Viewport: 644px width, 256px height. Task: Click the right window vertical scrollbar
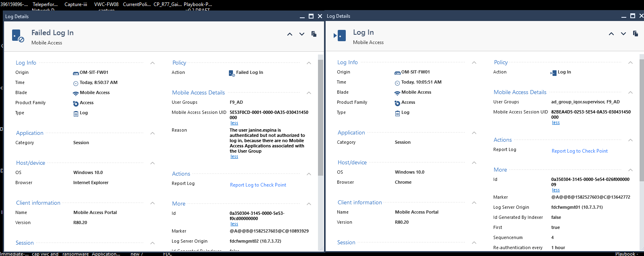pyautogui.click(x=642, y=121)
